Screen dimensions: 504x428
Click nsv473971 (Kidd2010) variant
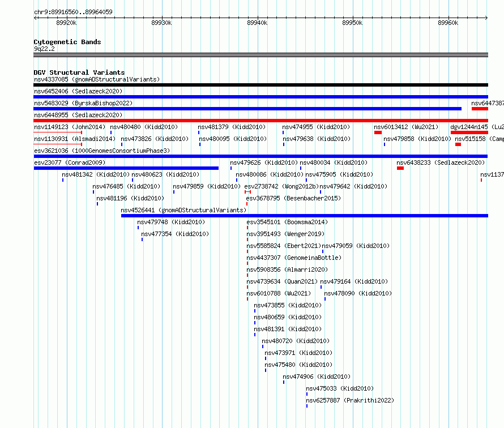(298, 353)
